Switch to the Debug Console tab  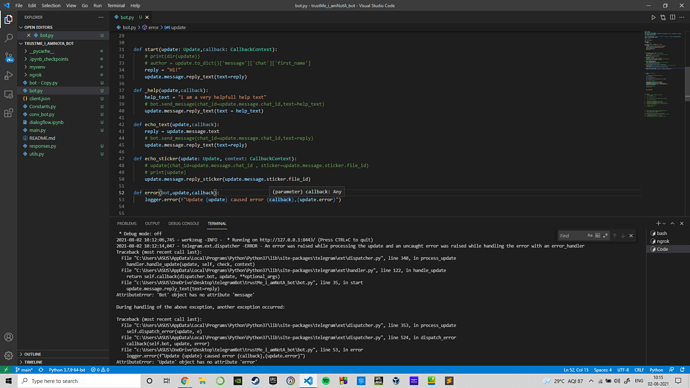pyautogui.click(x=184, y=223)
